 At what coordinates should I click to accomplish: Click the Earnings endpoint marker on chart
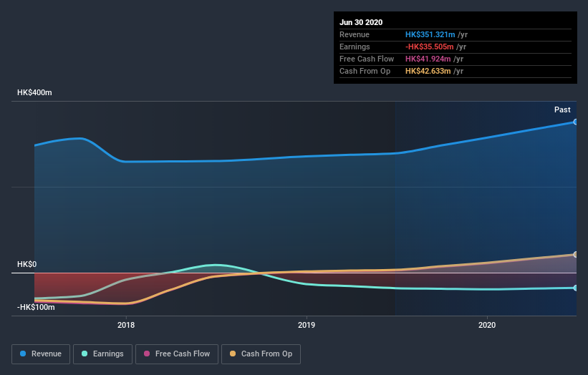click(575, 288)
